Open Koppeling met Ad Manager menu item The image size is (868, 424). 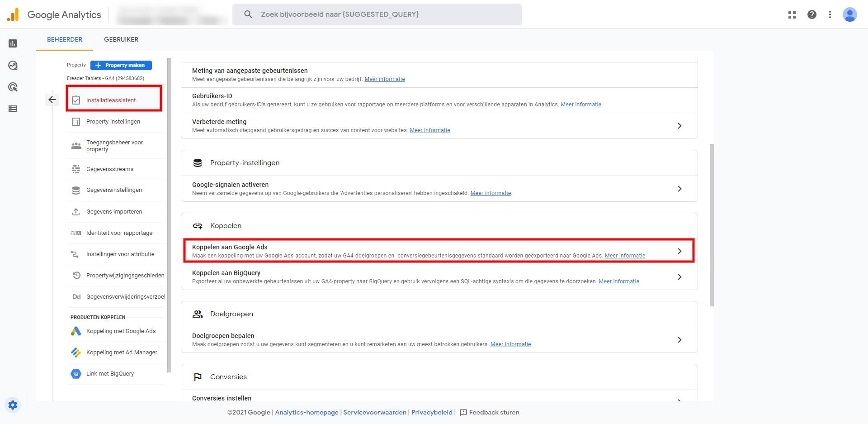pyautogui.click(x=116, y=353)
